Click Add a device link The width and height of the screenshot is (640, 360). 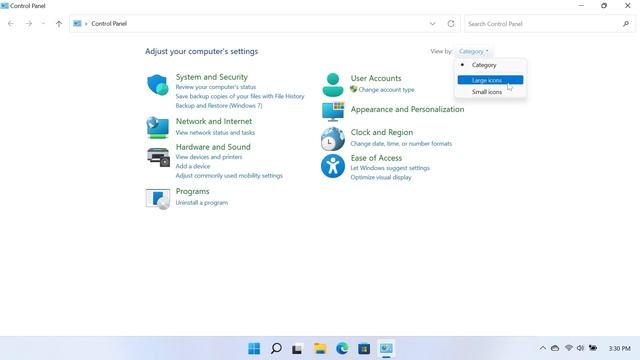point(193,167)
